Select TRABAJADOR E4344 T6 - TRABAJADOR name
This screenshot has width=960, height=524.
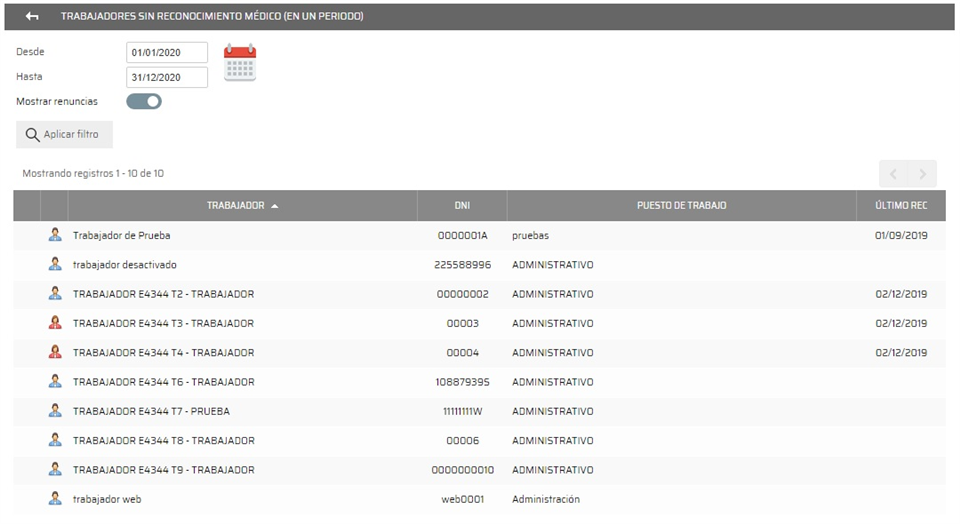163,382
